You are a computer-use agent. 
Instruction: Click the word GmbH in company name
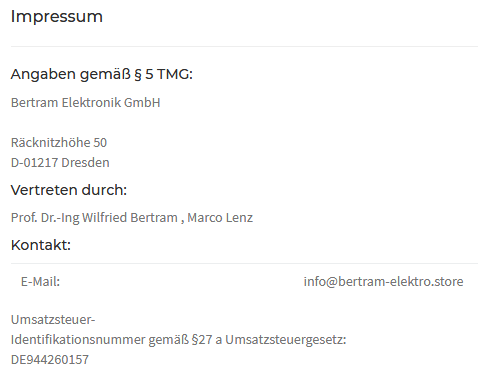(142, 102)
